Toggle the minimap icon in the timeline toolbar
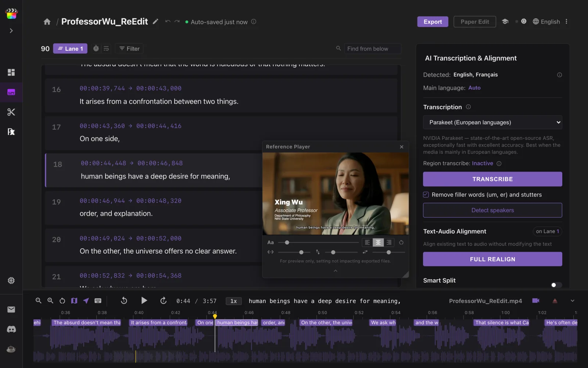 (74, 301)
